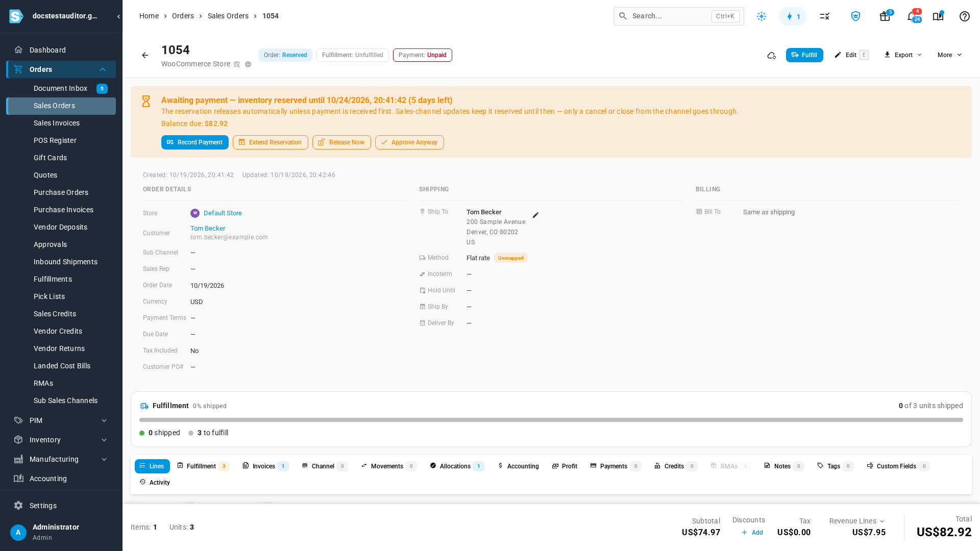Open Document Inbox in sidebar
The image size is (980, 551).
[x=61, y=89]
